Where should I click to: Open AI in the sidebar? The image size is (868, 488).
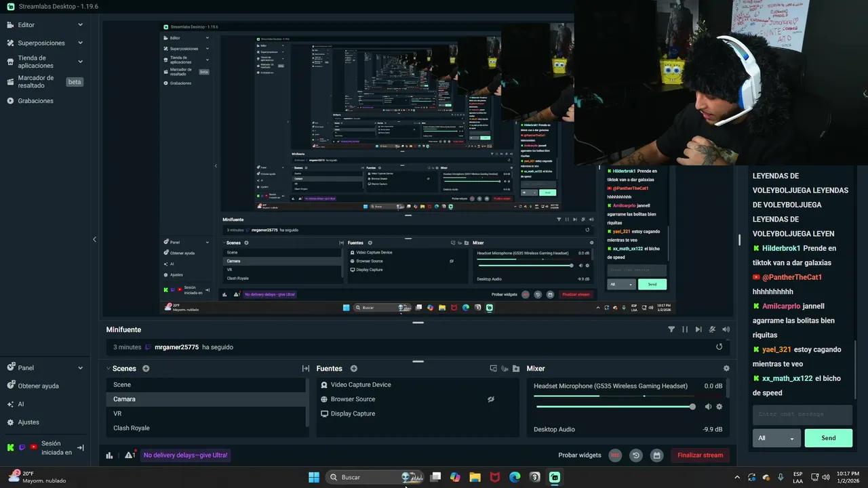click(20, 404)
